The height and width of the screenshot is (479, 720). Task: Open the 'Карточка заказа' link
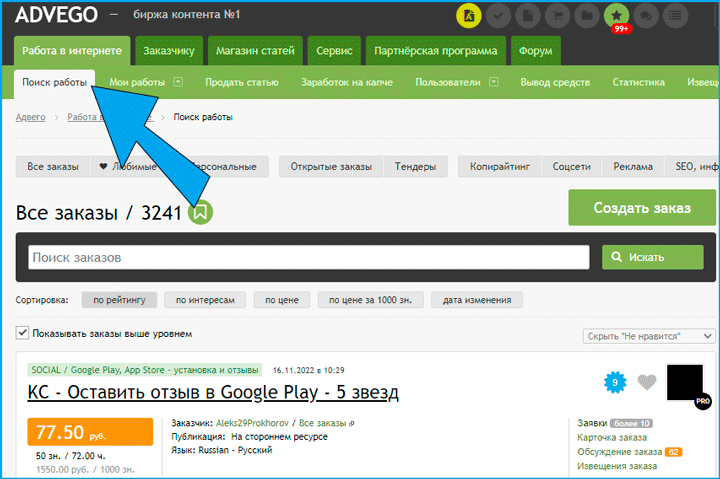(x=612, y=438)
